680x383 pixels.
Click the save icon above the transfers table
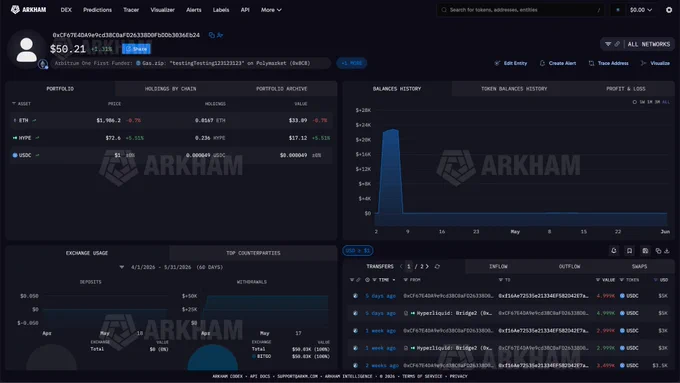(645, 251)
